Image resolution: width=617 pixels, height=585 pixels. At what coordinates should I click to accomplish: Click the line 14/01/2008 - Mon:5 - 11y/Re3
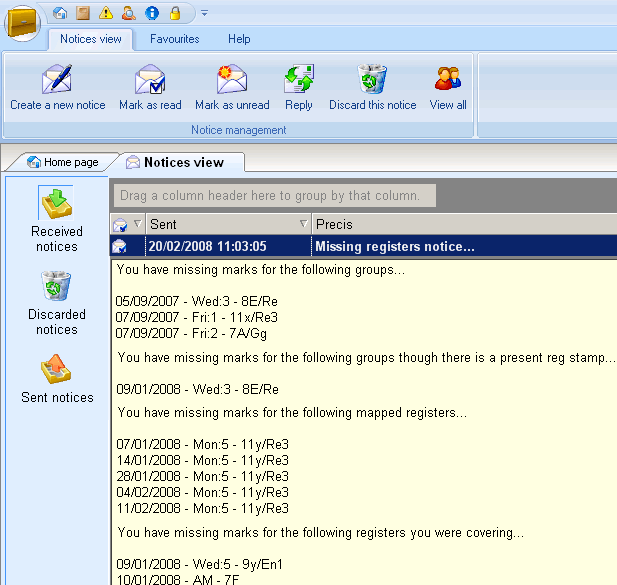pyautogui.click(x=203, y=460)
